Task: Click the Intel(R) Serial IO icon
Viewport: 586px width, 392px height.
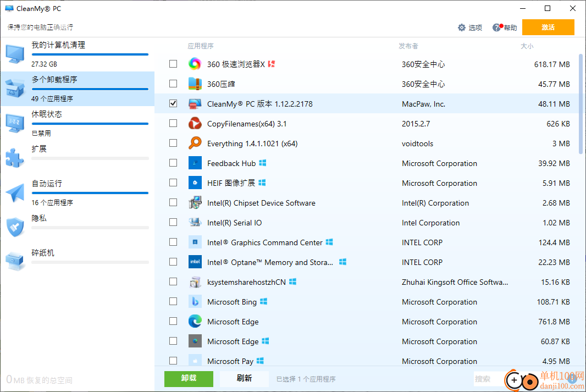Action: tap(195, 222)
